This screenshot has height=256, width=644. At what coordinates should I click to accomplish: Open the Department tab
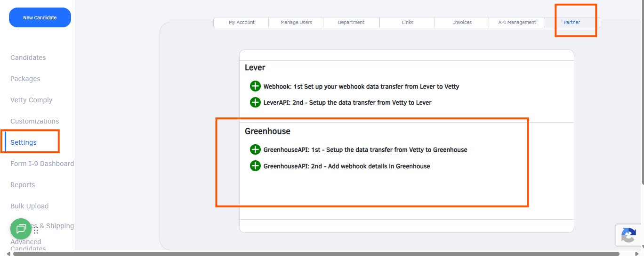coord(351,22)
